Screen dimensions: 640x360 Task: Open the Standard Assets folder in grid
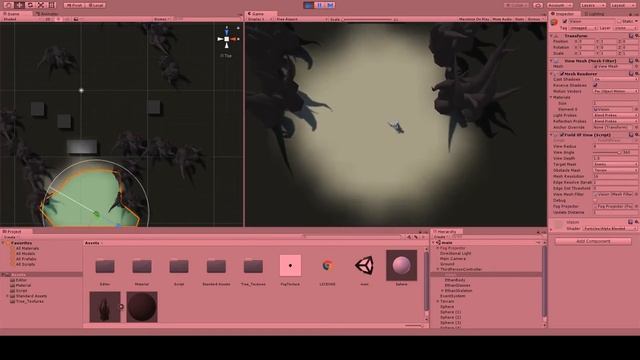pos(216,267)
